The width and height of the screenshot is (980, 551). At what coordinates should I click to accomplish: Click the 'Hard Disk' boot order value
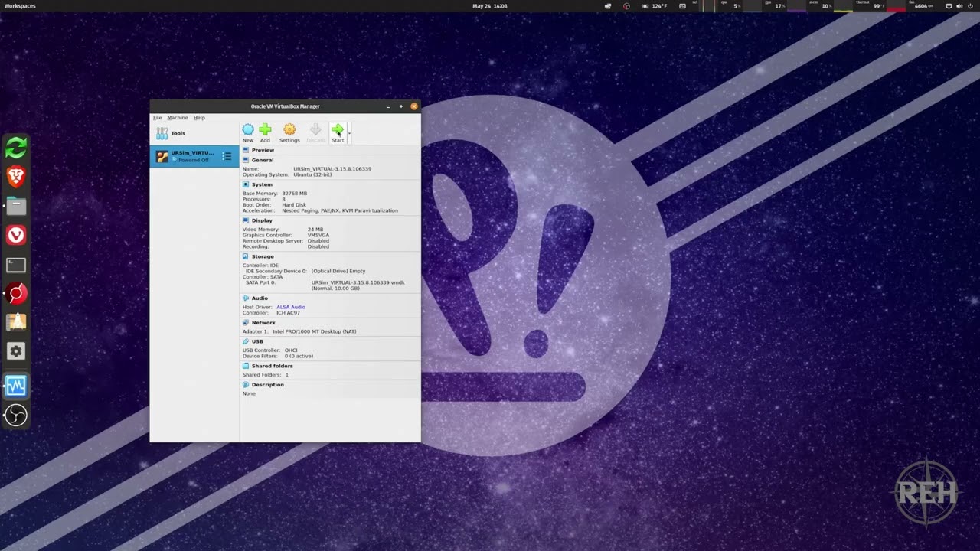tap(294, 205)
